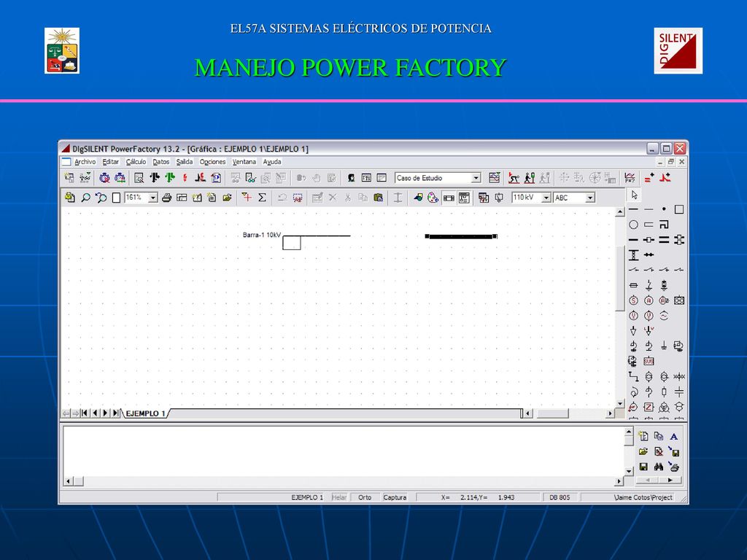
Task: Click the stopwatch stability simulation icon
Action: pos(104,178)
